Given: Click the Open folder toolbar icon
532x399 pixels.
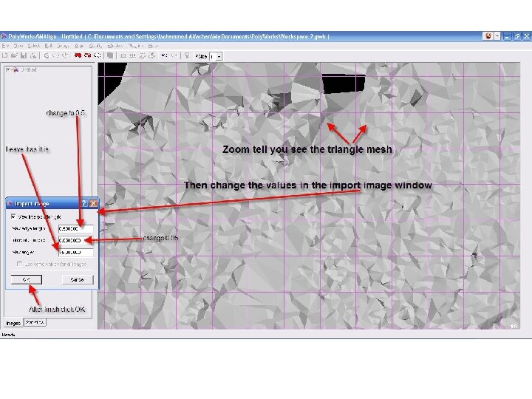Looking at the screenshot, I should 14,55.
